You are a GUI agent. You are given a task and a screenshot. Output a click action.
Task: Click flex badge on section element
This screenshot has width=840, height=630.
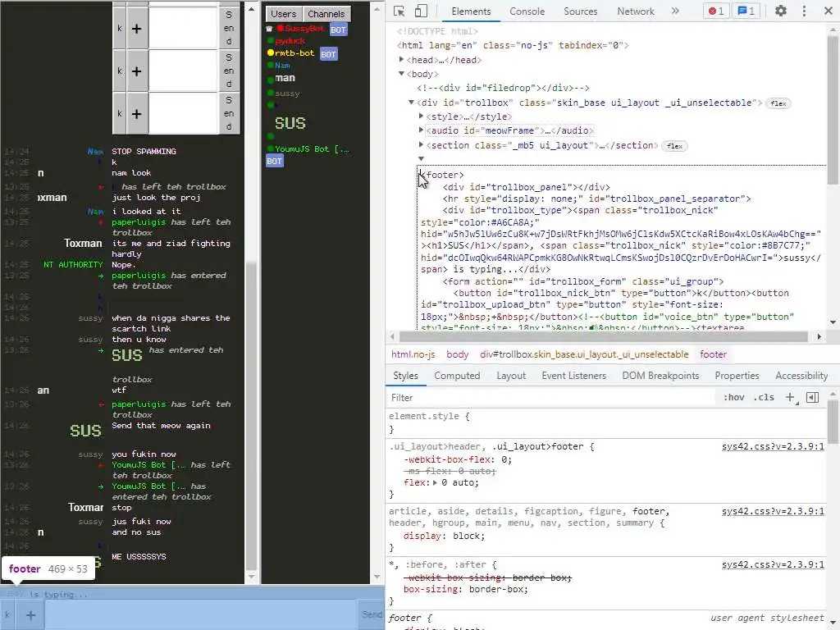pyautogui.click(x=674, y=146)
